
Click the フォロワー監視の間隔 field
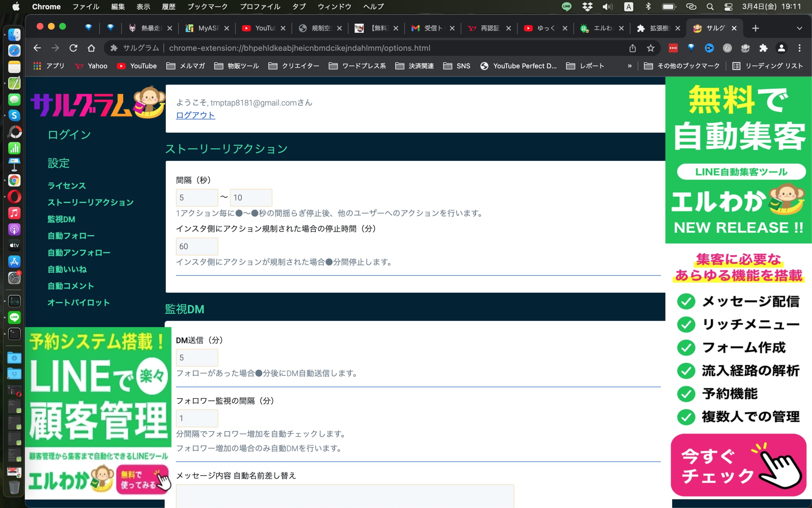pos(197,418)
